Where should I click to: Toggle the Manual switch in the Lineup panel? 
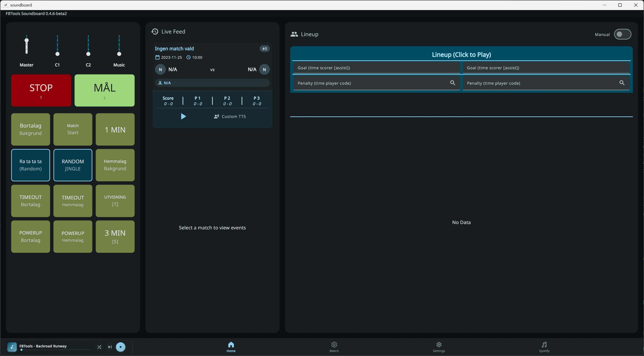pos(623,34)
